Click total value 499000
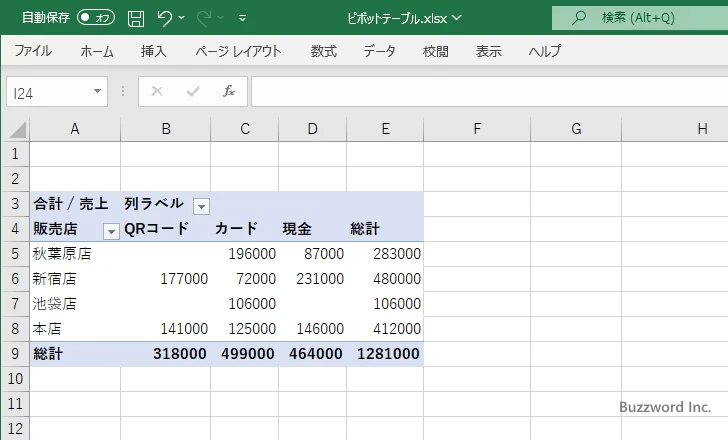The width and height of the screenshot is (728, 440). pyautogui.click(x=245, y=354)
